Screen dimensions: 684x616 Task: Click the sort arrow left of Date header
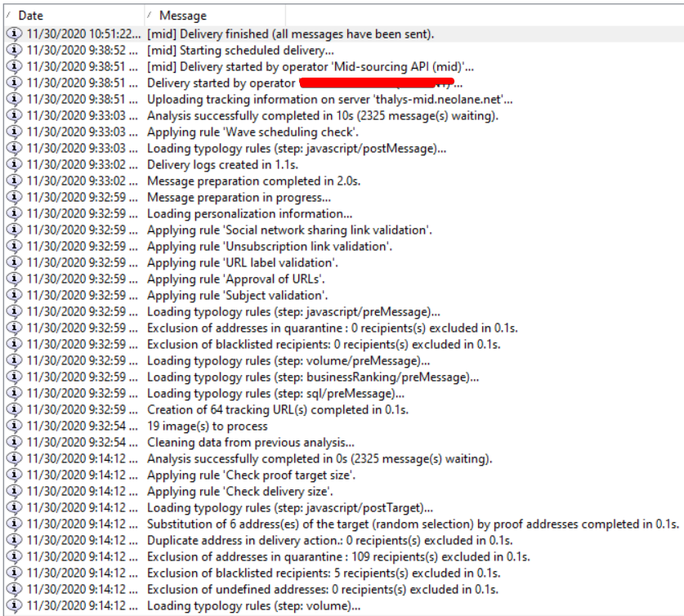pos(8,15)
